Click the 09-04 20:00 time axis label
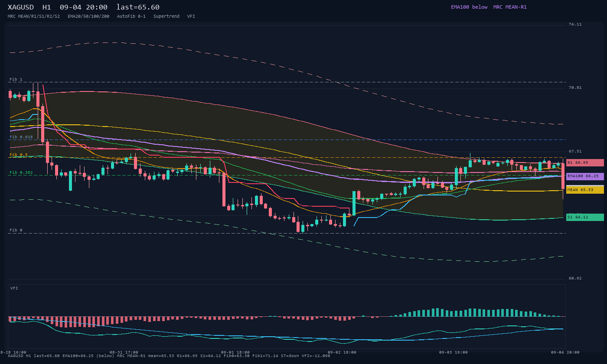This screenshot has height=364, width=607. [565, 352]
